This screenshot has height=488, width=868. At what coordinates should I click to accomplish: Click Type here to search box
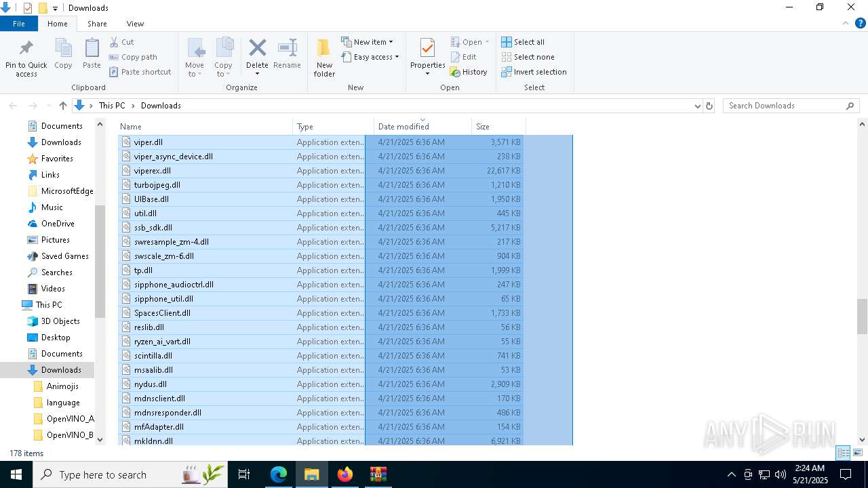[x=129, y=474]
